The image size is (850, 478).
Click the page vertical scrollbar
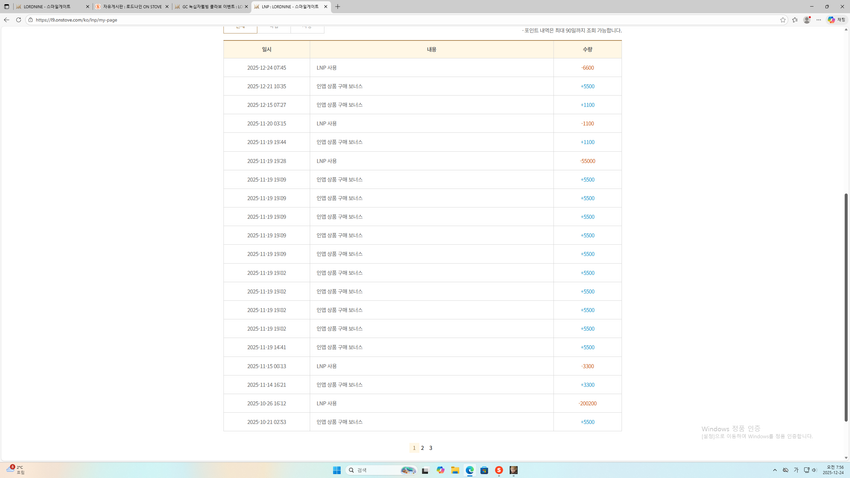846,300
